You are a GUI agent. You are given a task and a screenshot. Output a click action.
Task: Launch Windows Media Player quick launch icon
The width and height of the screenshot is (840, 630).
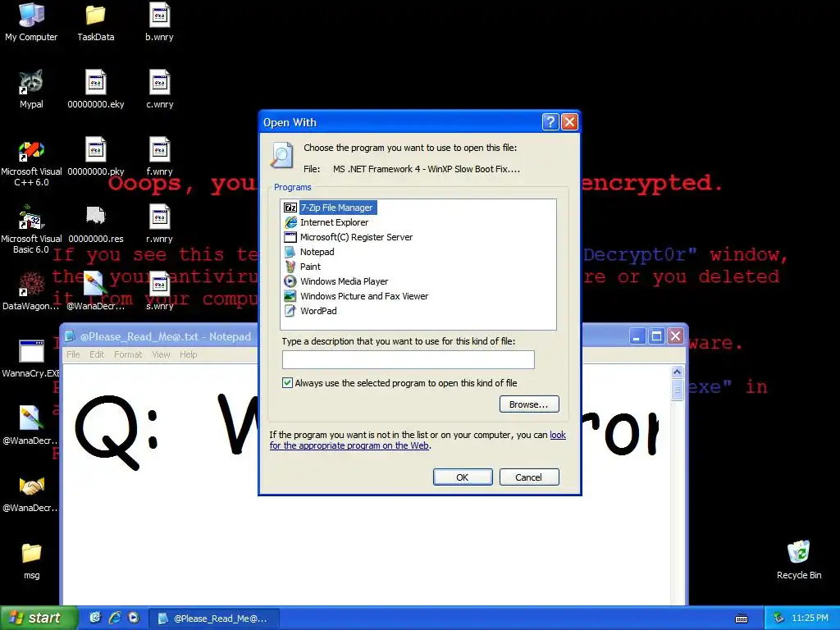coord(134,618)
